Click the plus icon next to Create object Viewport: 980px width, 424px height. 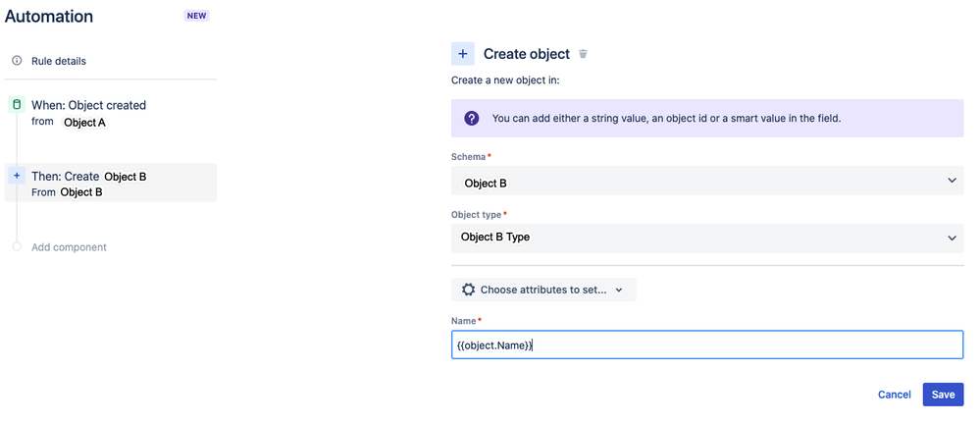(463, 54)
